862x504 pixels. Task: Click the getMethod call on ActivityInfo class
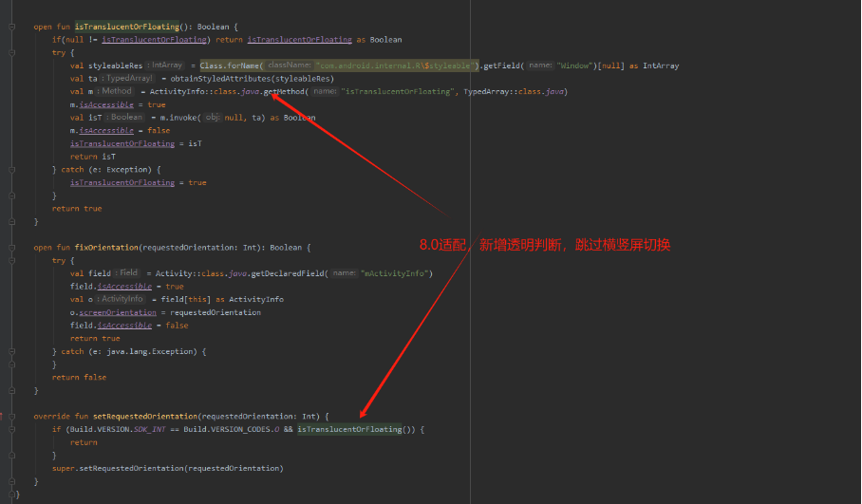pyautogui.click(x=284, y=91)
